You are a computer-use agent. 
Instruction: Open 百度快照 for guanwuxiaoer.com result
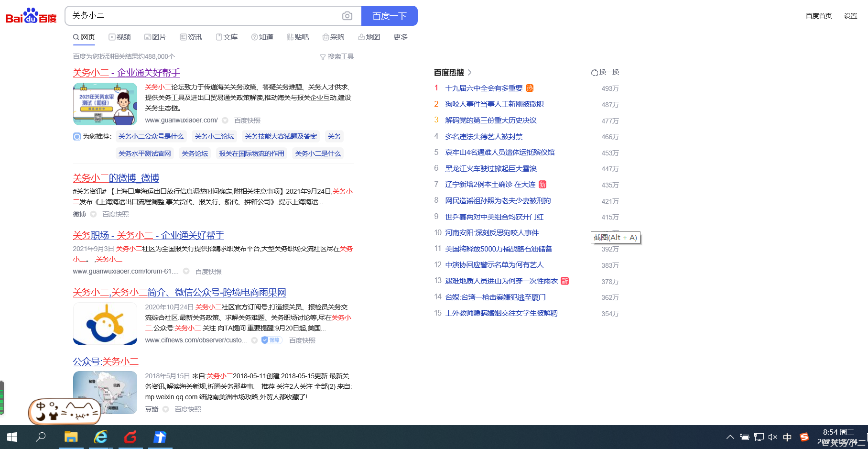(247, 120)
